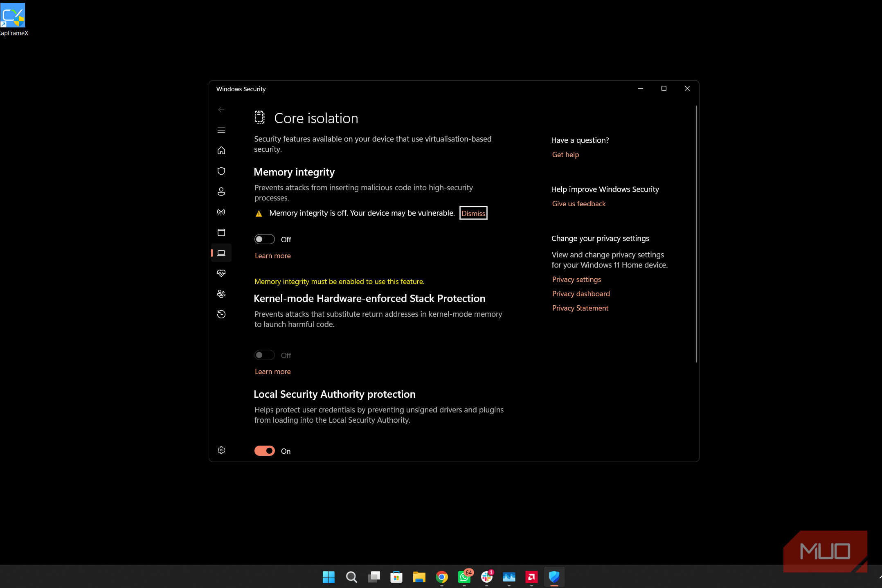Screen dimensions: 882x588
Task: Minimize the Windows Security window
Action: click(641, 88)
